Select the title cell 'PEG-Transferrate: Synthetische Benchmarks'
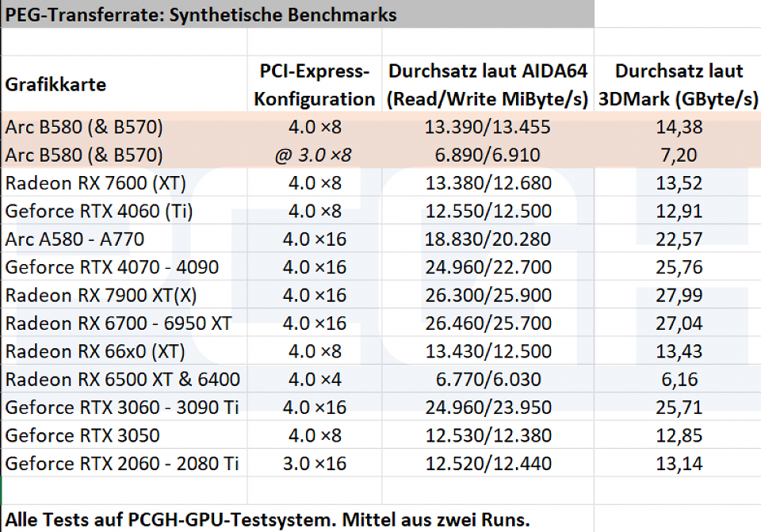The width and height of the screenshot is (761, 532). (x=297, y=14)
